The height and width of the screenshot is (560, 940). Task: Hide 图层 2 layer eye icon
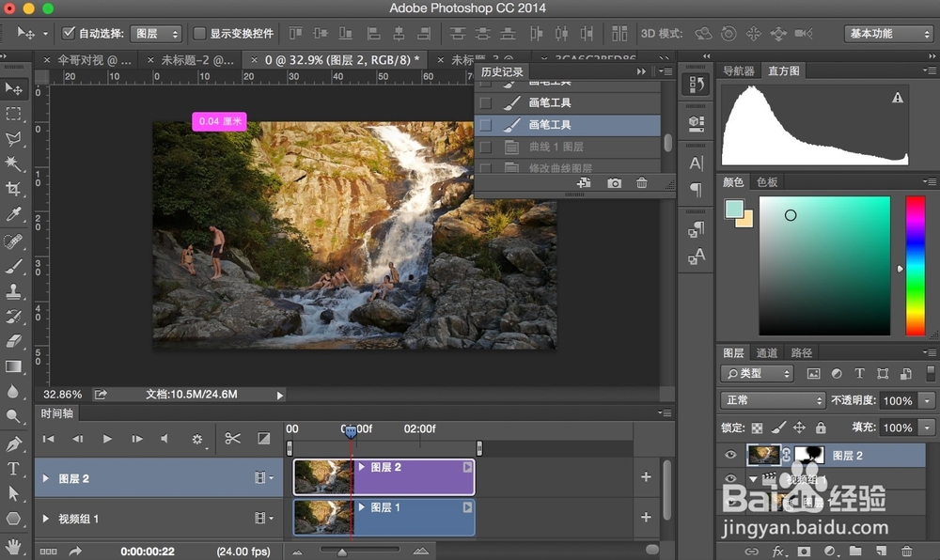tap(730, 455)
